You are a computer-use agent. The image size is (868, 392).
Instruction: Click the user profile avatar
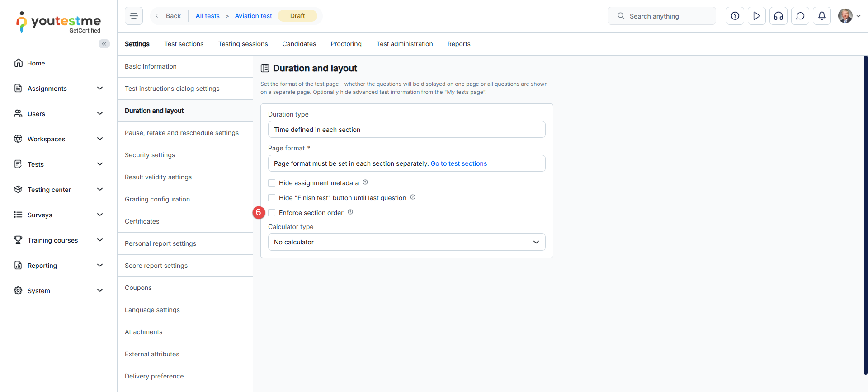pyautogui.click(x=845, y=16)
